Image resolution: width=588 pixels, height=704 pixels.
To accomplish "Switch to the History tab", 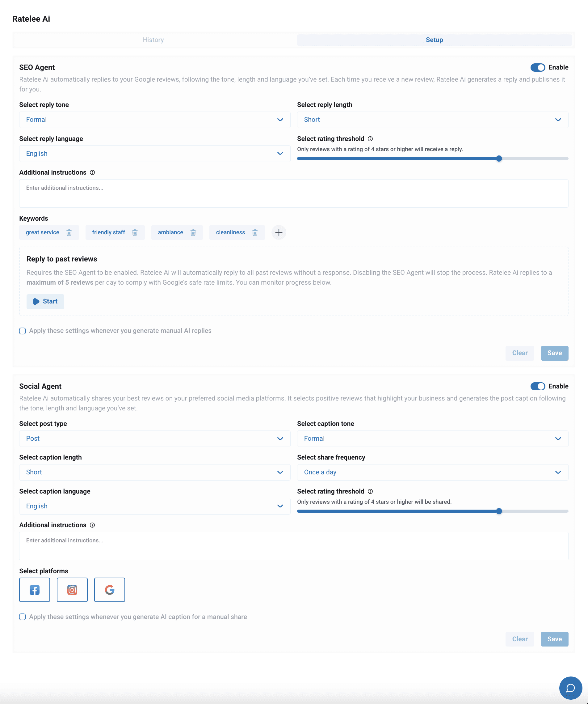I will coord(153,40).
